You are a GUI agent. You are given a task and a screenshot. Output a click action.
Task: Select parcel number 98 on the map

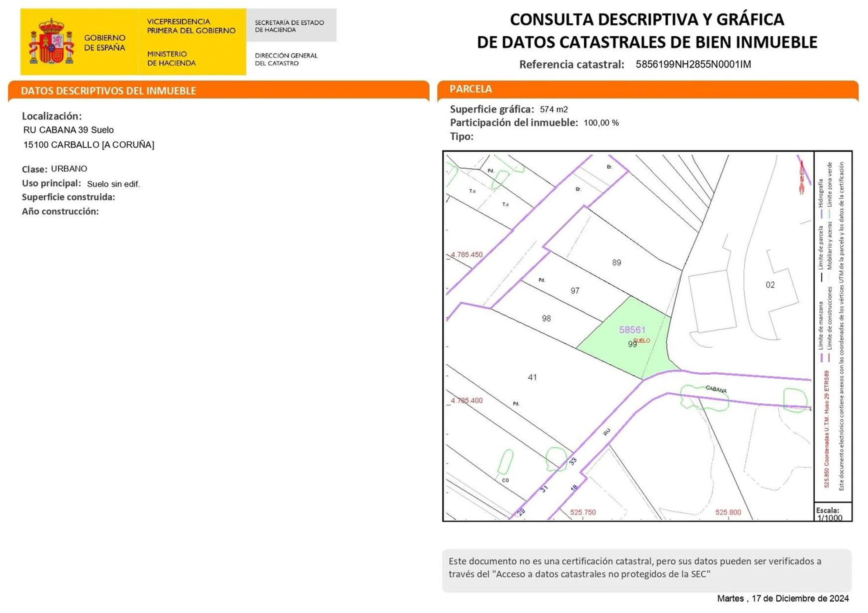tap(546, 319)
